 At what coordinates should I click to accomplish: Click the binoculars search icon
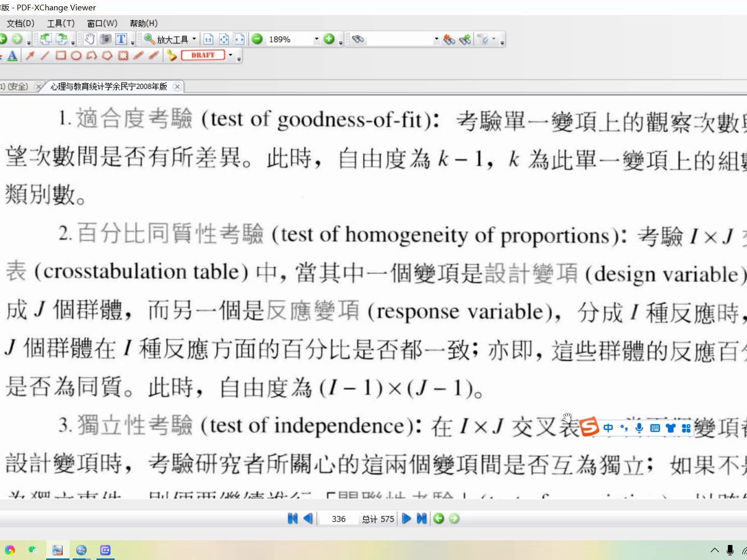[x=358, y=39]
